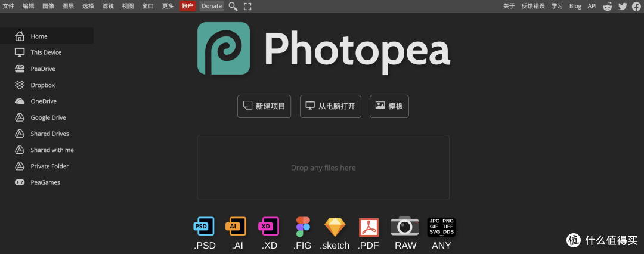Image resolution: width=644 pixels, height=254 pixels.
Task: Select PeaDrive text in sidebar
Action: [x=43, y=69]
